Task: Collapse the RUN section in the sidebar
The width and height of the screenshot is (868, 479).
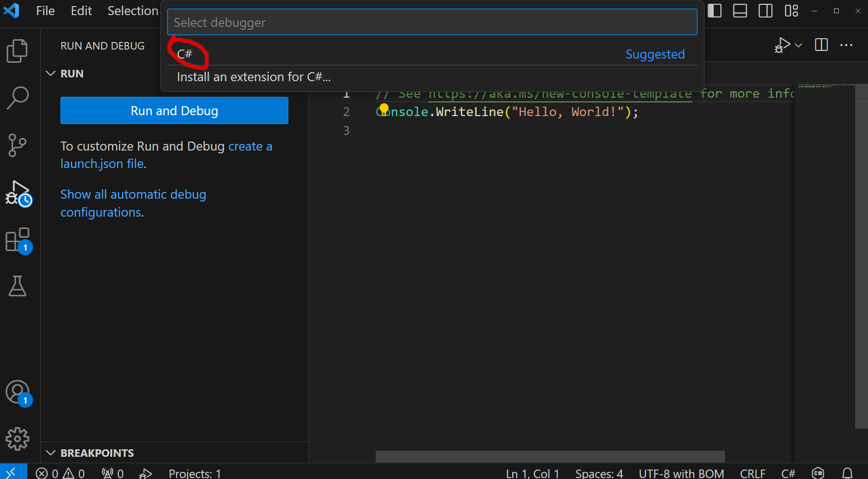Action: (51, 73)
